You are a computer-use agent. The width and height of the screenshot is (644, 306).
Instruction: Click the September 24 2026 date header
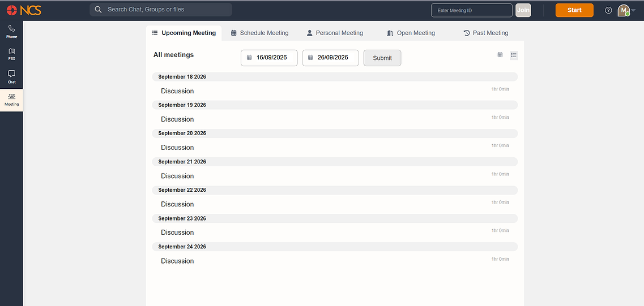[x=335, y=247]
